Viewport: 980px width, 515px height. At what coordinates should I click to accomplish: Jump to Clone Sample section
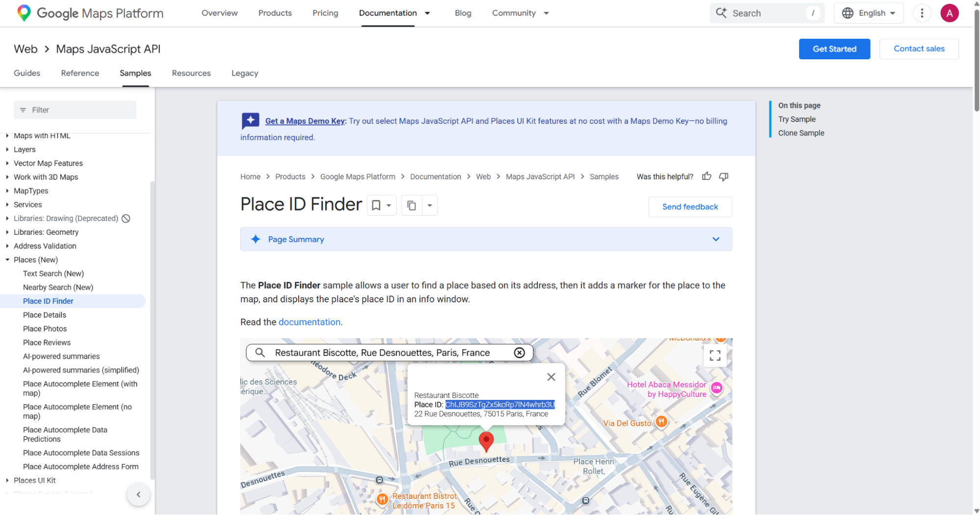(x=801, y=133)
